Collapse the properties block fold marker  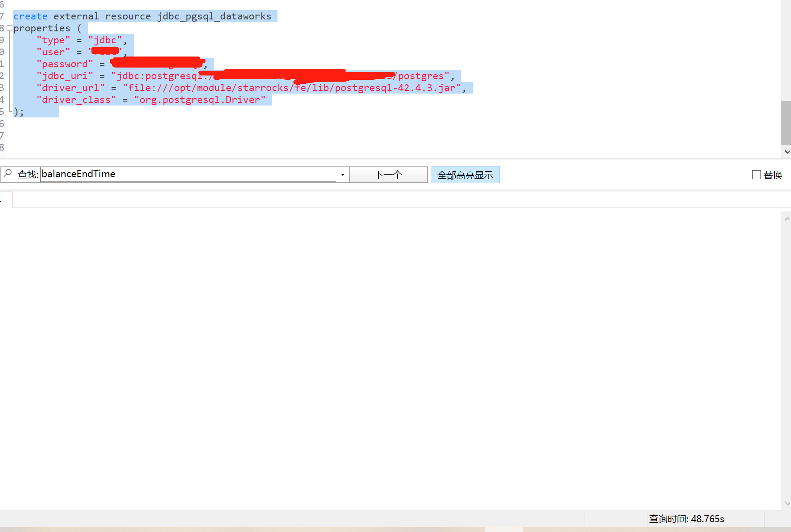[9, 28]
